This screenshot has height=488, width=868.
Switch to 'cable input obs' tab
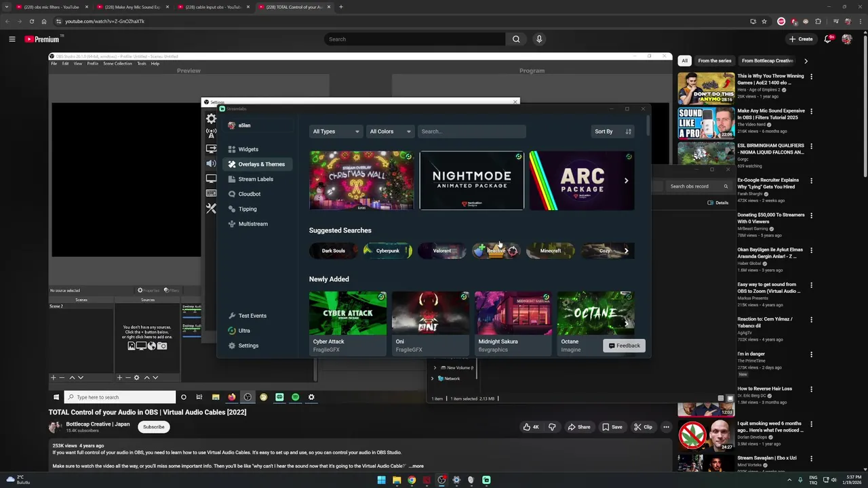pos(214,7)
